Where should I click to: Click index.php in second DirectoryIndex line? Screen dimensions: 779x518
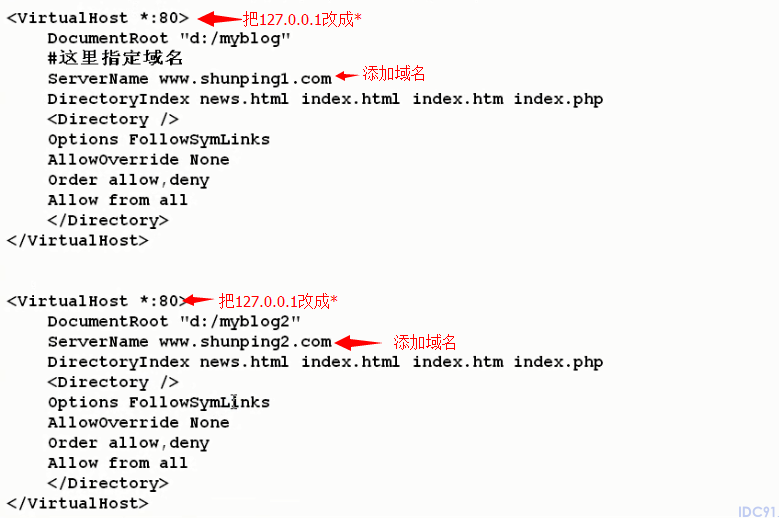click(558, 362)
